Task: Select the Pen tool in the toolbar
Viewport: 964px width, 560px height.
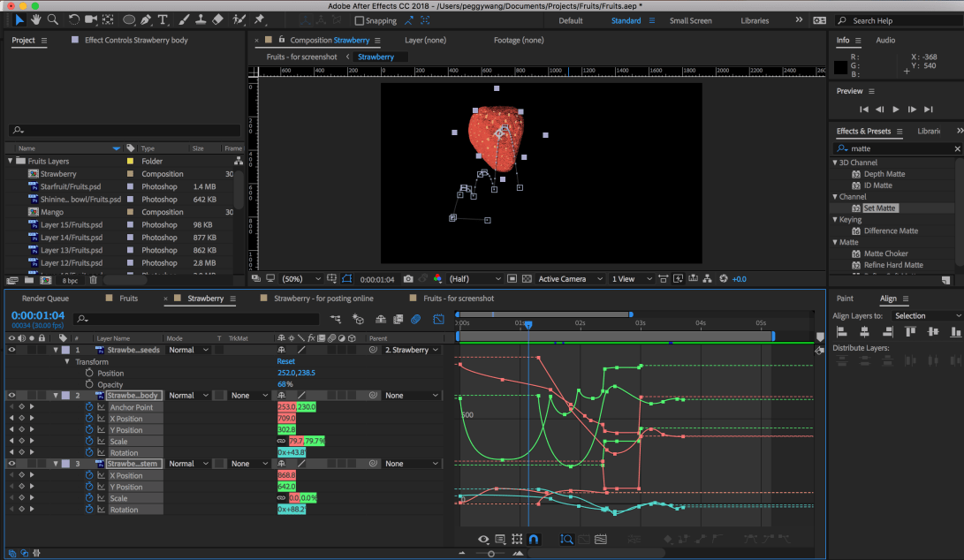Action: (147, 19)
